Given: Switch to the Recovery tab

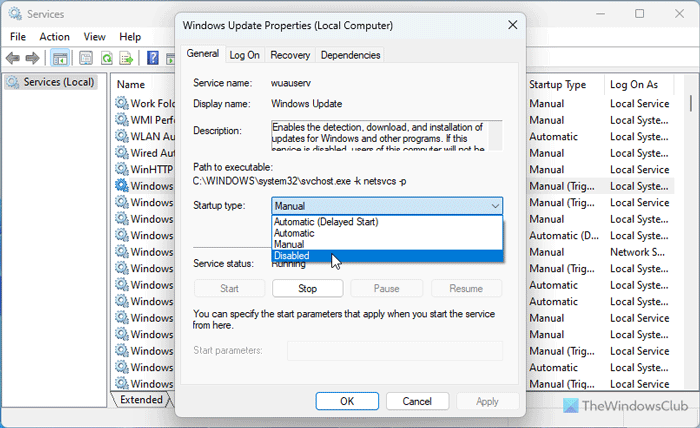Looking at the screenshot, I should (290, 55).
